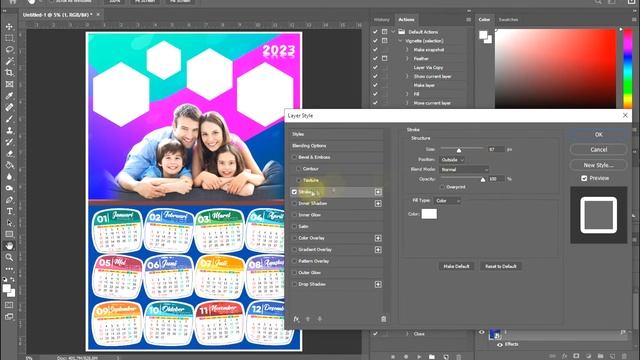Select the Lasso tool

(9, 49)
